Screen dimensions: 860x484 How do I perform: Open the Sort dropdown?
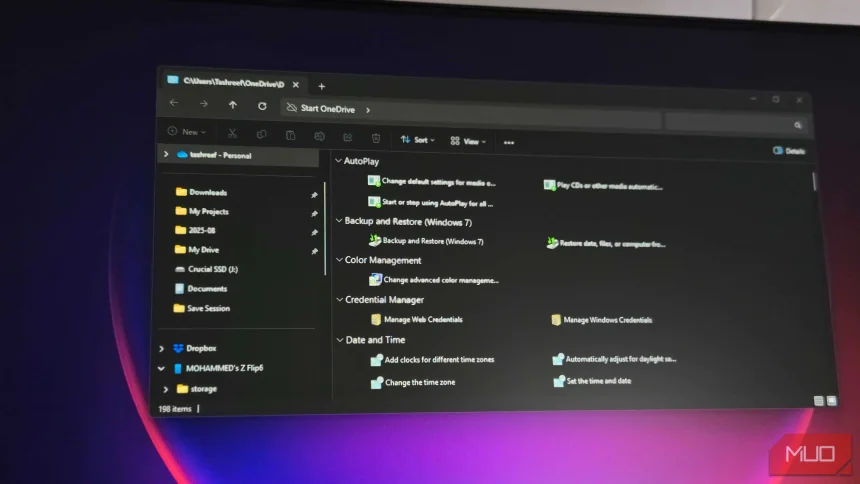[419, 140]
